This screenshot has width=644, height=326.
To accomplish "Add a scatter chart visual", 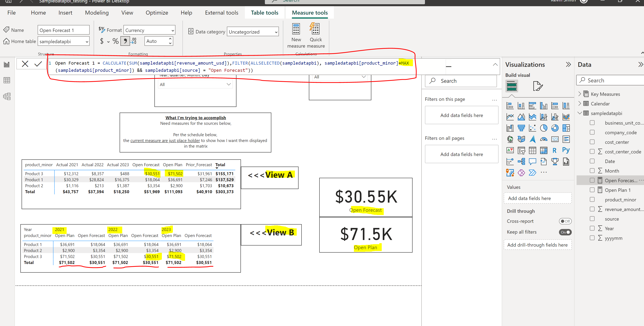I will 533,128.
